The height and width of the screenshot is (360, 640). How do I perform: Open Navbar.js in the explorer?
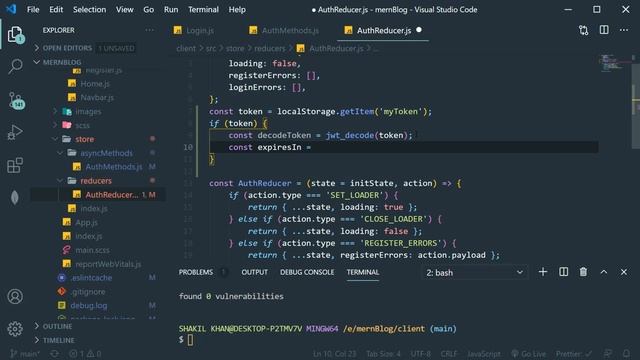(x=97, y=98)
